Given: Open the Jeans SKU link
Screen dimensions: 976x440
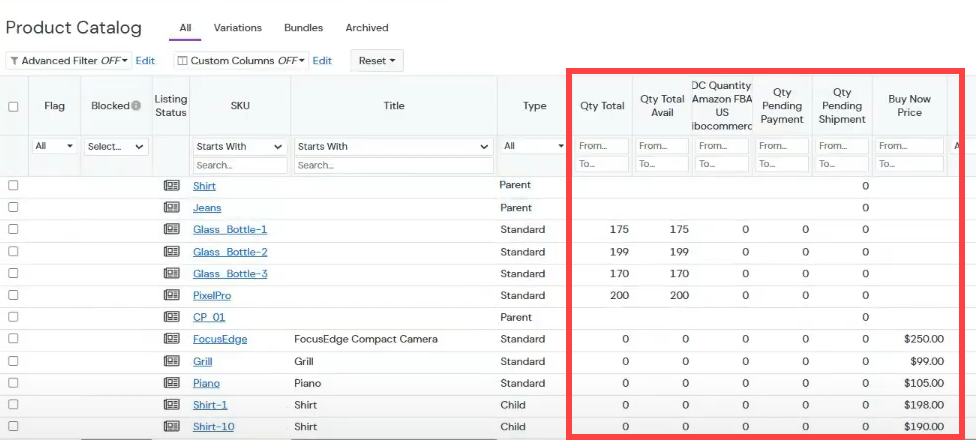Looking at the screenshot, I should (x=207, y=208).
